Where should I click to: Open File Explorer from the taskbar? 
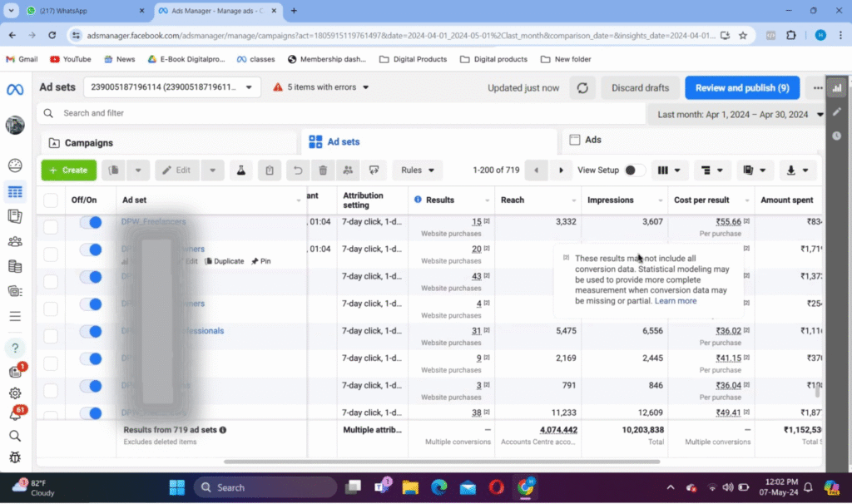coord(410,487)
